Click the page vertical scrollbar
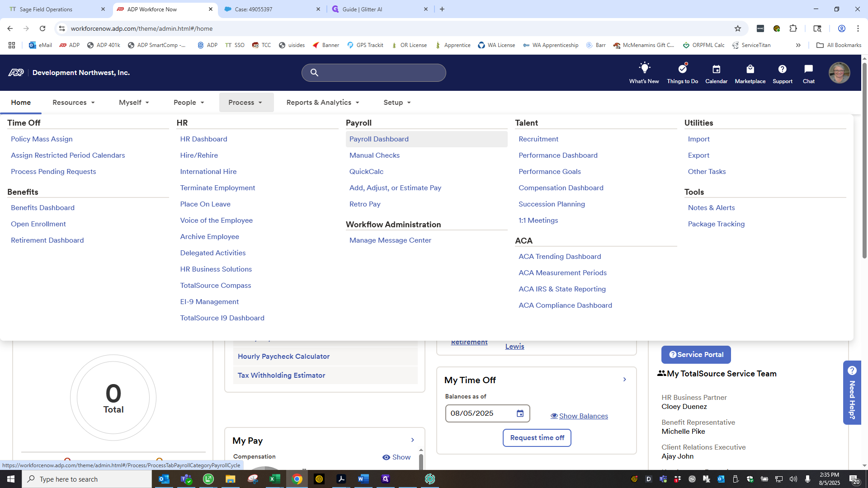The width and height of the screenshot is (868, 488). pyautogui.click(x=864, y=160)
